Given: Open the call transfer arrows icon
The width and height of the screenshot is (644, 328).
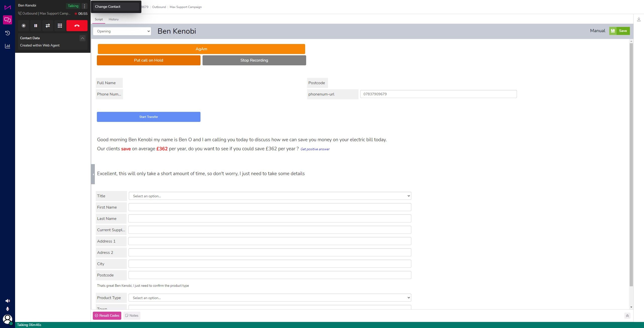Looking at the screenshot, I should pos(48,26).
